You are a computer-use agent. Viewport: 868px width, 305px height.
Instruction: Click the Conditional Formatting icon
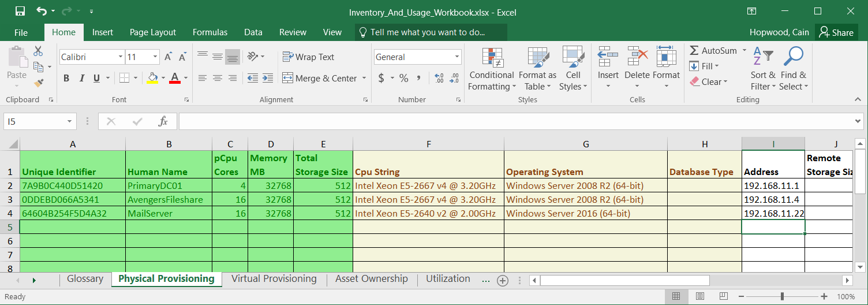pyautogui.click(x=491, y=57)
